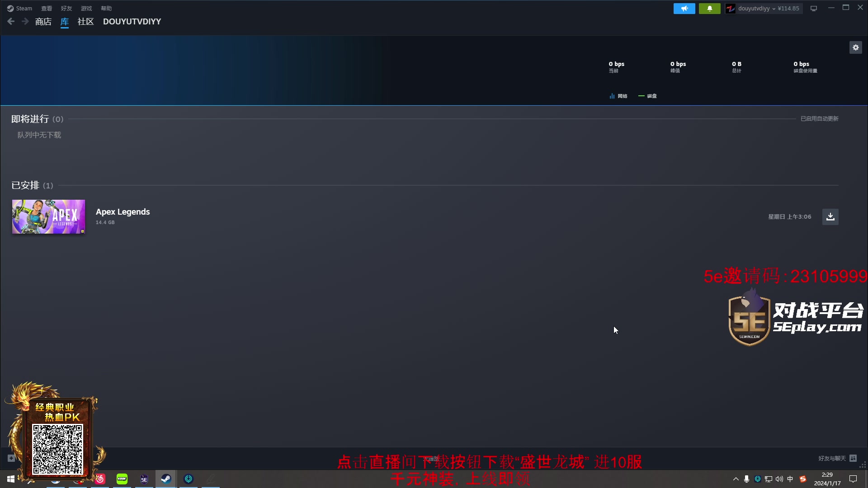This screenshot has width=868, height=488.
Task: Open the green notifications bell
Action: tap(709, 9)
